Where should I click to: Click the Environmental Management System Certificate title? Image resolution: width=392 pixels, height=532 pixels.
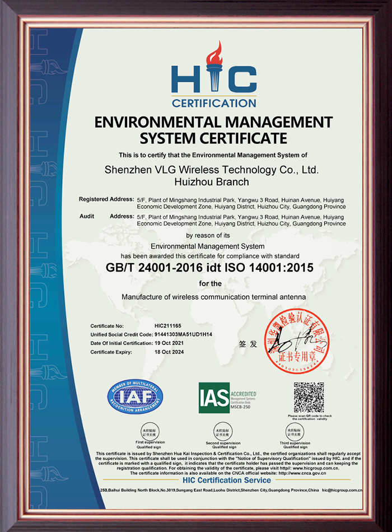[214, 129]
